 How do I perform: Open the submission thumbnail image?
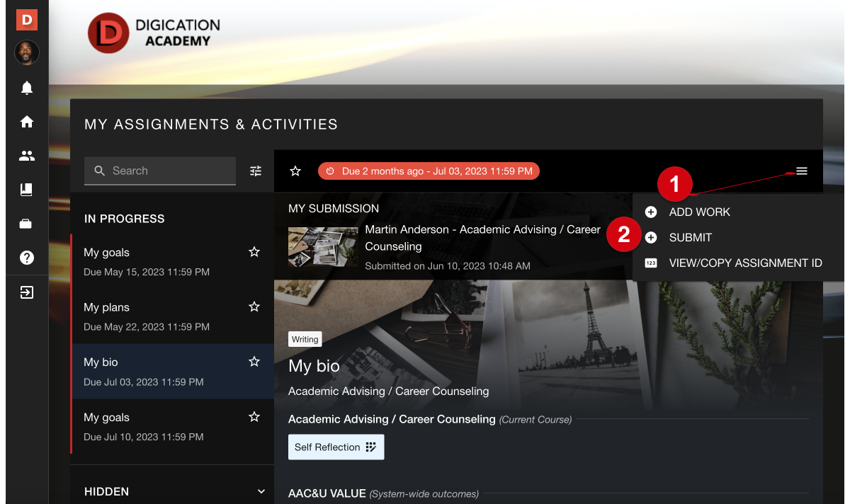click(x=323, y=246)
